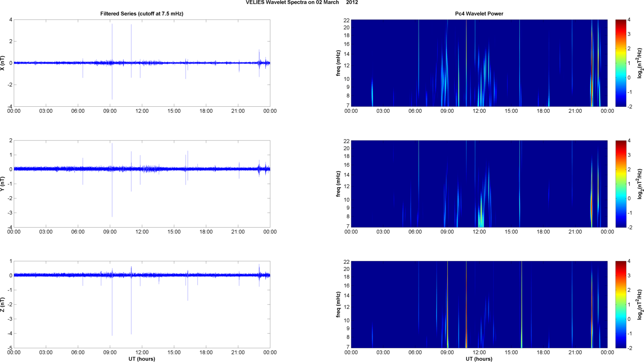Screen dimensions: 644x362
Task: Click the '14' frequency tick of middle spectrogram
Action: coord(347,175)
